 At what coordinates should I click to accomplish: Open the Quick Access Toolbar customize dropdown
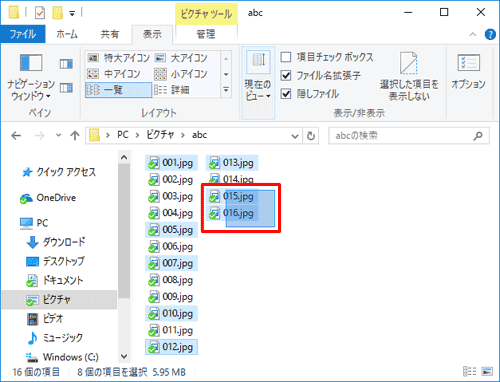[72, 13]
